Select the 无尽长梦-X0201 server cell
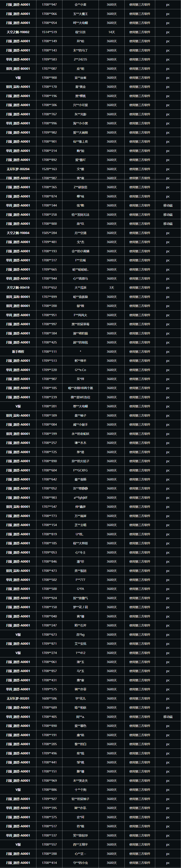The width and height of the screenshot is (181, 868). tap(18, 698)
